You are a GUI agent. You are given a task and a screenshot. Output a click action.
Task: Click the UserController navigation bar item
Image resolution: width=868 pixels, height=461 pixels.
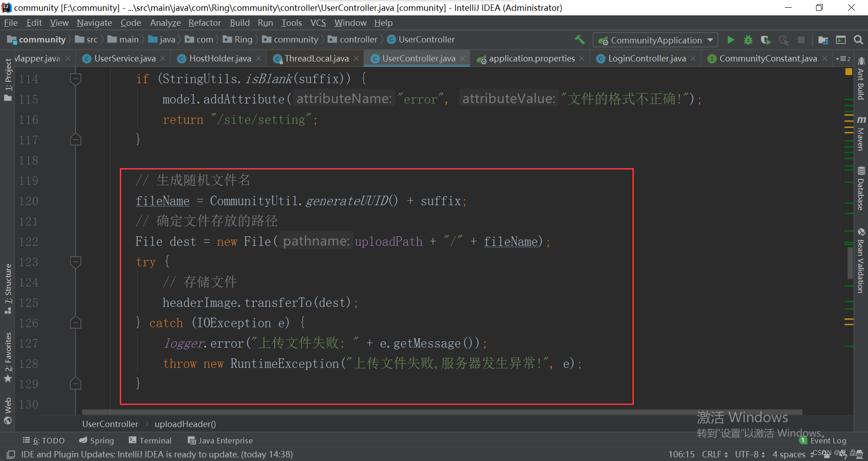(x=421, y=40)
